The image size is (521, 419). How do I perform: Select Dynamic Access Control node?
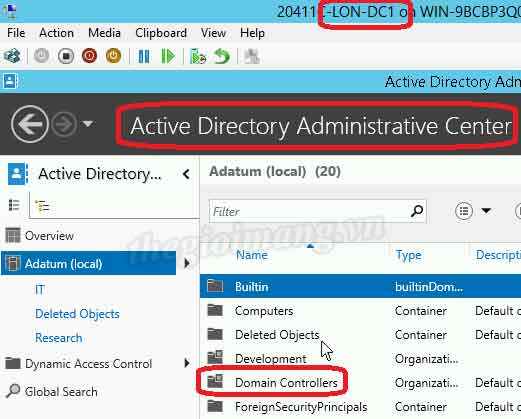point(88,364)
